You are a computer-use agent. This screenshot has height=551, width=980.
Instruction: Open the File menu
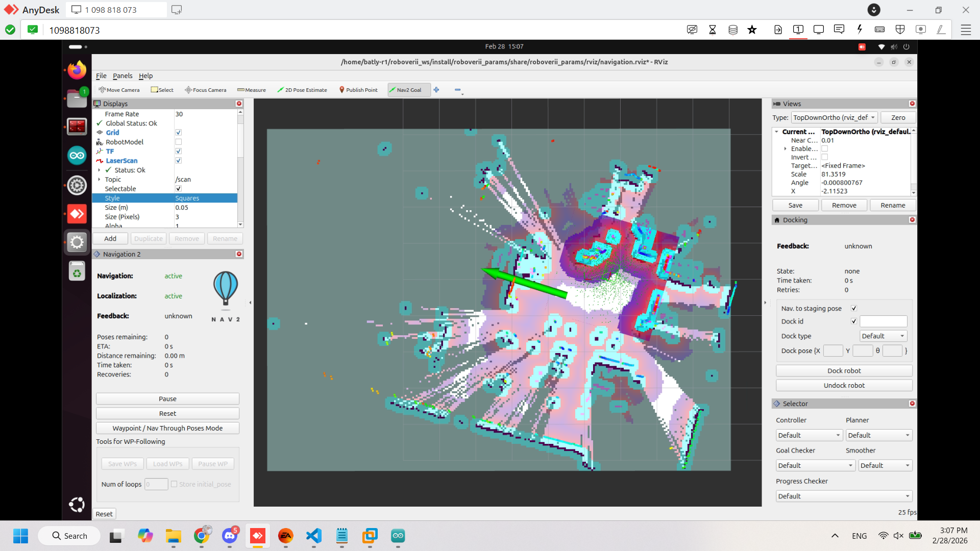pyautogui.click(x=101, y=76)
